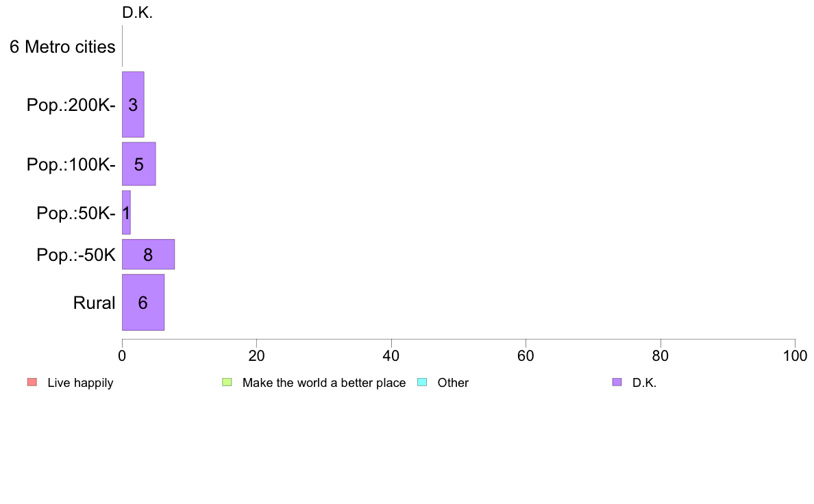
Task: Select the Pop.:50K- bar showing 1
Action: (x=126, y=212)
